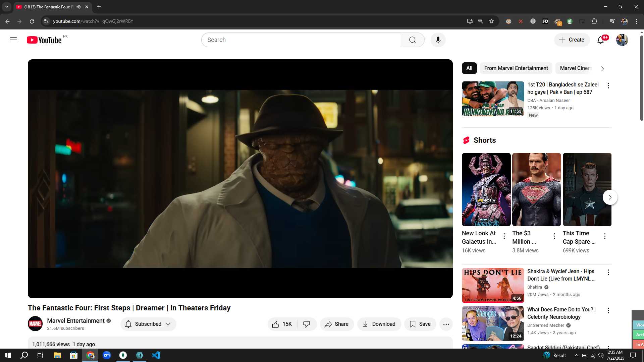The height and width of the screenshot is (362, 644).
Task: Open options for What Does Fame Do video
Action: (608, 310)
